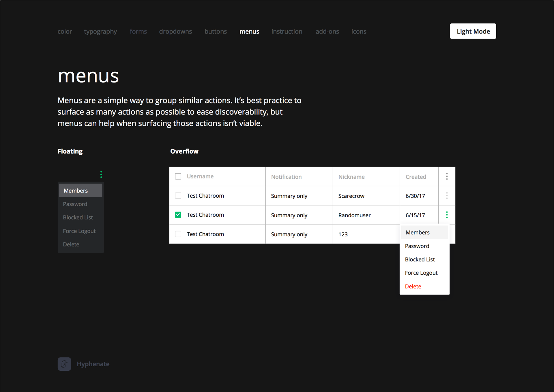Select Password in the floating dark menu
Viewport: 554px width, 392px height.
pyautogui.click(x=75, y=204)
